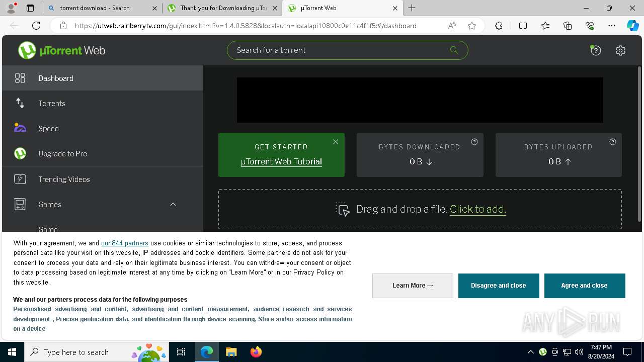Open the settings gear icon

[620, 50]
